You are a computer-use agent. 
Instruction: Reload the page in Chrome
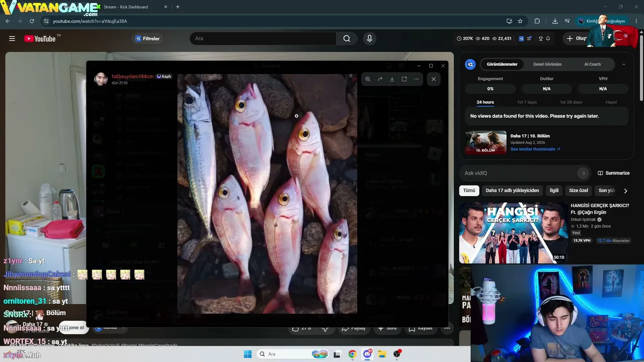click(32, 21)
